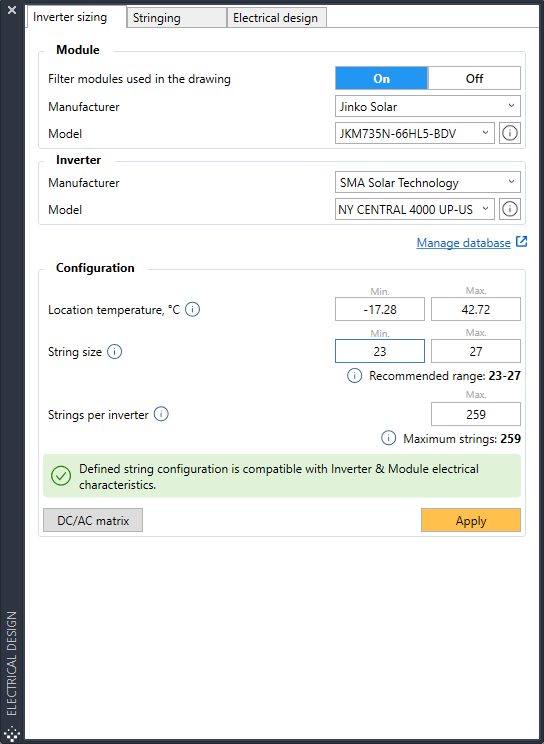This screenshot has width=544, height=744.
Task: Click info icon beside Maximum strings
Action: pos(388,438)
